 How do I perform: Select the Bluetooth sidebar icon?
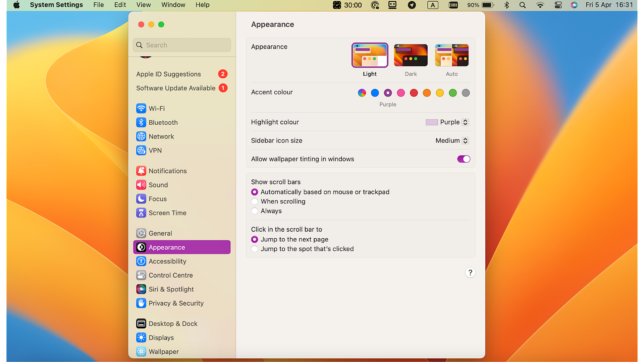point(141,122)
